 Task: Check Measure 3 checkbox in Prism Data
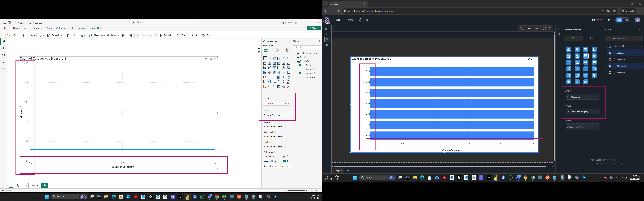tap(610, 73)
